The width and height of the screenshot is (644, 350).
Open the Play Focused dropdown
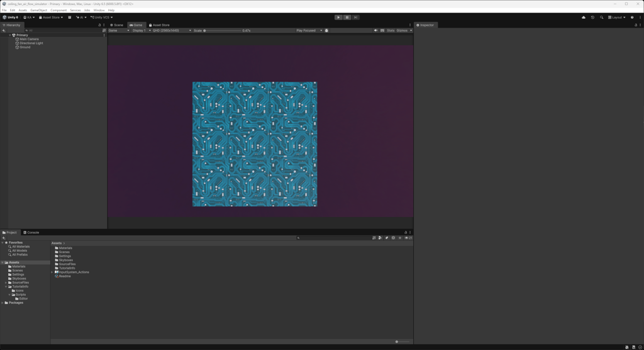tap(309, 30)
